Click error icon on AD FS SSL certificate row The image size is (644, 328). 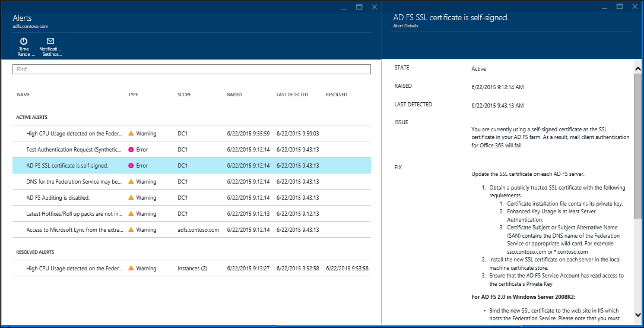131,166
